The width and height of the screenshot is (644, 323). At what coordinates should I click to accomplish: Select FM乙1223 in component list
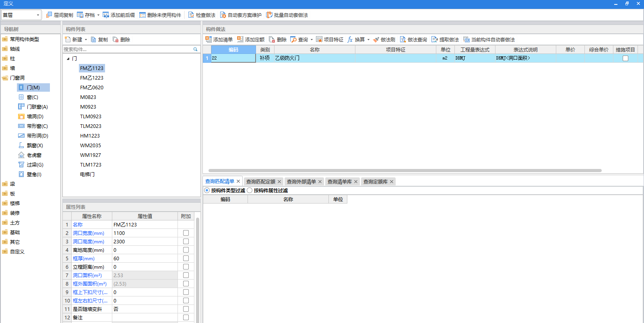click(92, 78)
